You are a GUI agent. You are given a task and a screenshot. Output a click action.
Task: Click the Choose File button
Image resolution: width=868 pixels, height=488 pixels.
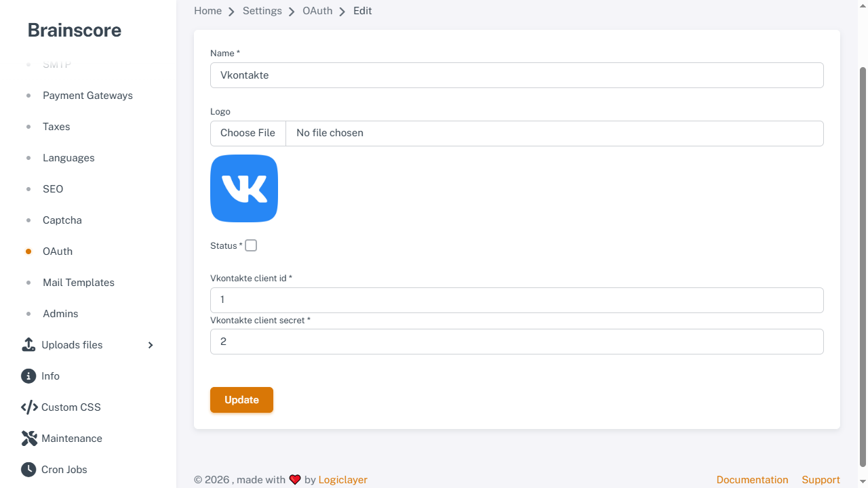(248, 134)
